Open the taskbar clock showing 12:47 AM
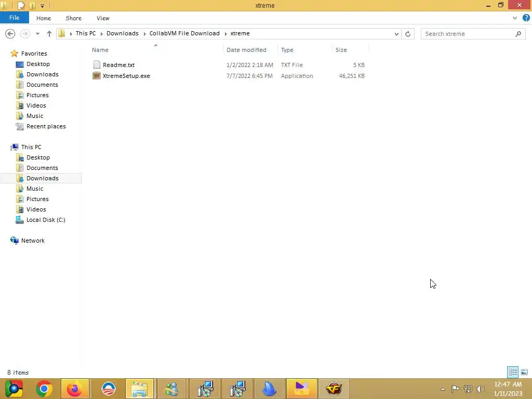532x399 pixels. [508, 389]
